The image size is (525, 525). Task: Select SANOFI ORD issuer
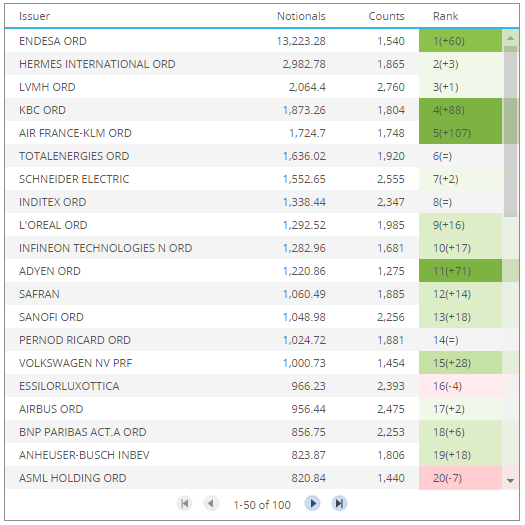[51, 317]
